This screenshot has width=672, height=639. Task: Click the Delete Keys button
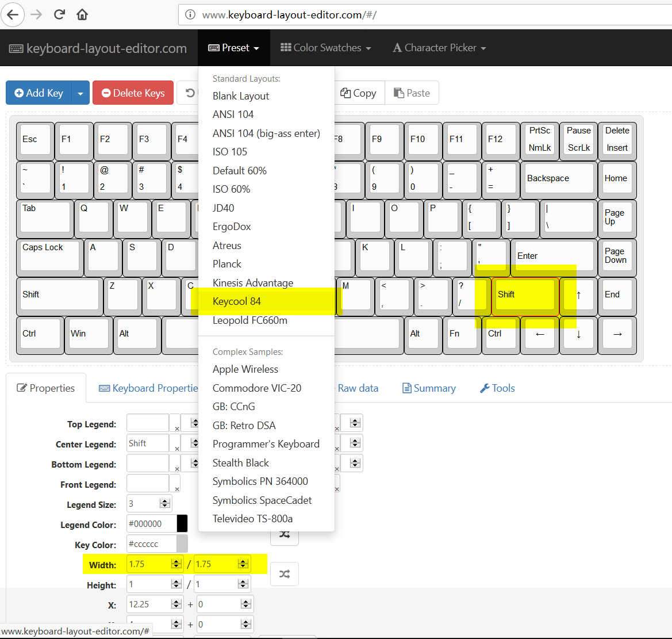pos(133,93)
